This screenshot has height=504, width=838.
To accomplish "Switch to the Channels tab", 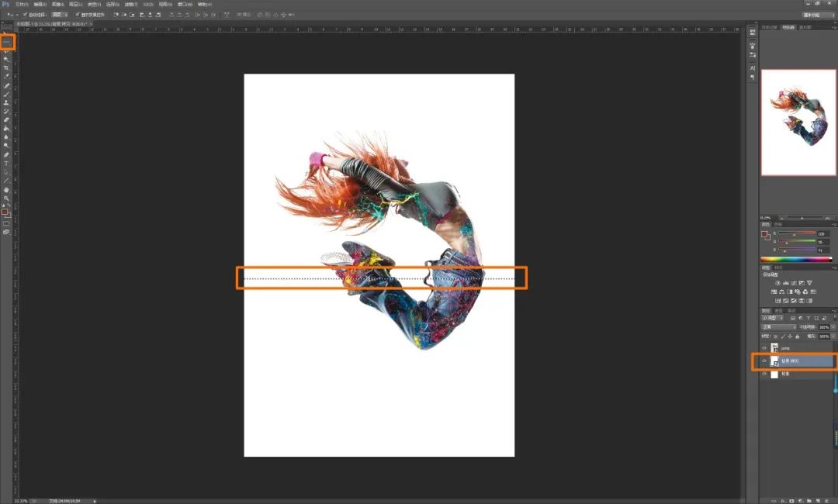I will 779,311.
